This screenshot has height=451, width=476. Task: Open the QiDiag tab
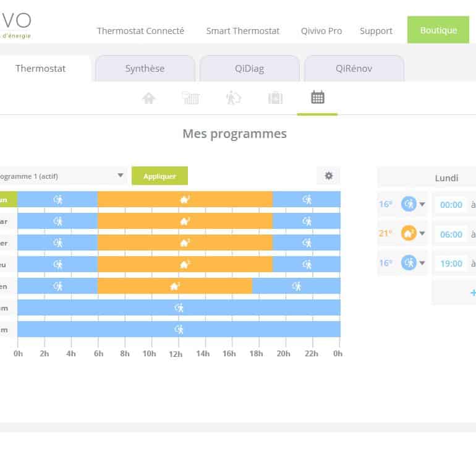coord(249,69)
